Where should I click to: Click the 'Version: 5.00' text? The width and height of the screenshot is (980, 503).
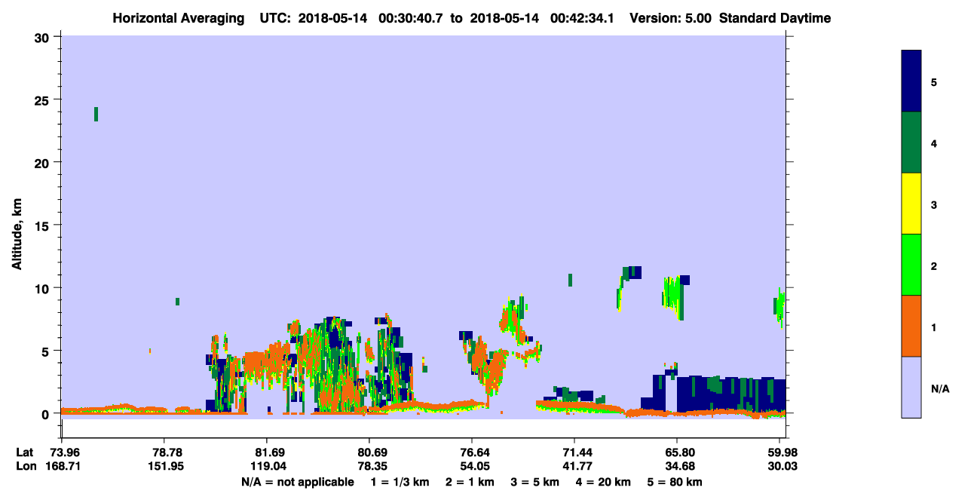[671, 18]
